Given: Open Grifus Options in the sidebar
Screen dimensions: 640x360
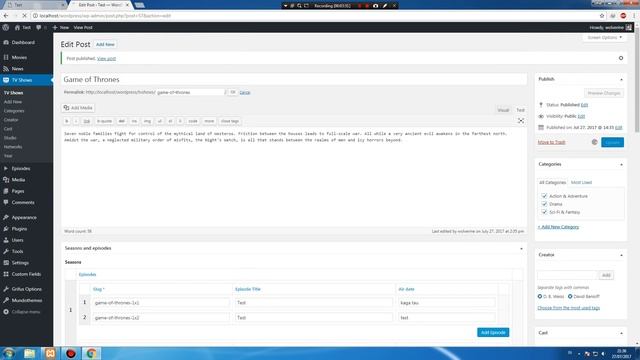Looking at the screenshot, I should click(x=26, y=289).
